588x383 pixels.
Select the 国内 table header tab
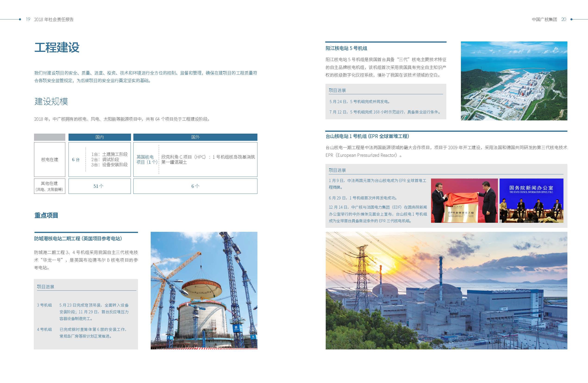(x=100, y=137)
